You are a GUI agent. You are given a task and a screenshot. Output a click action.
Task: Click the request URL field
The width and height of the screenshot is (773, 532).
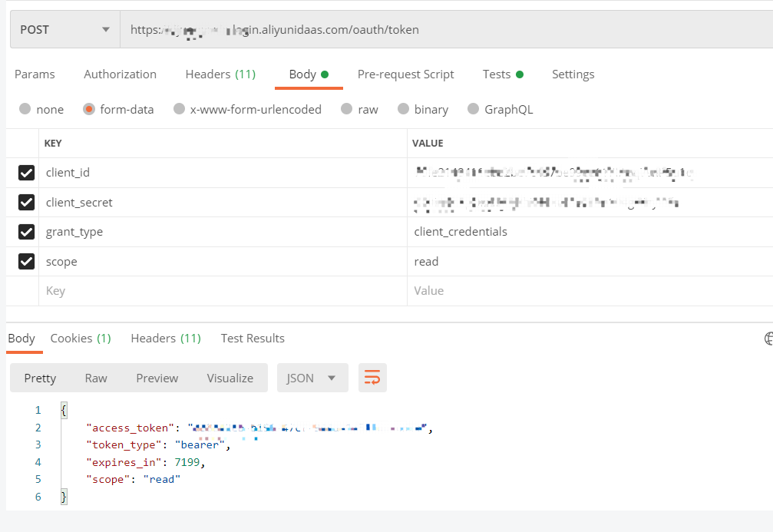pos(446,30)
